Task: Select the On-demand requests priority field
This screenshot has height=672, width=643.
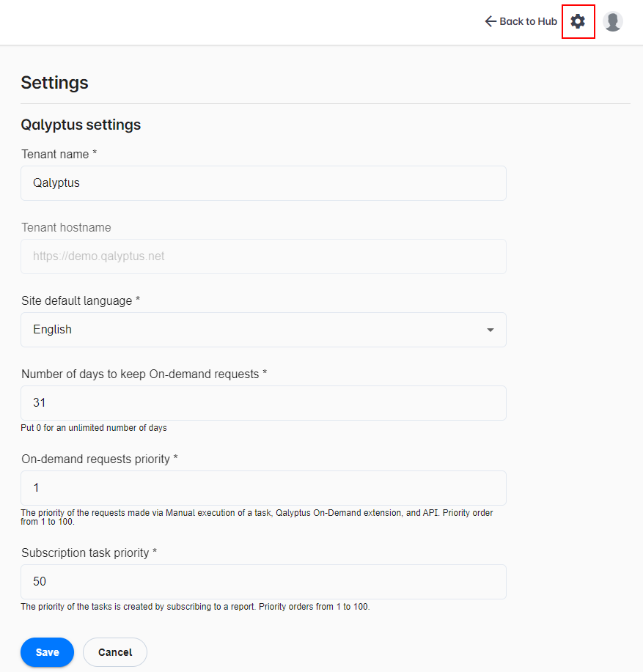Action: click(263, 488)
